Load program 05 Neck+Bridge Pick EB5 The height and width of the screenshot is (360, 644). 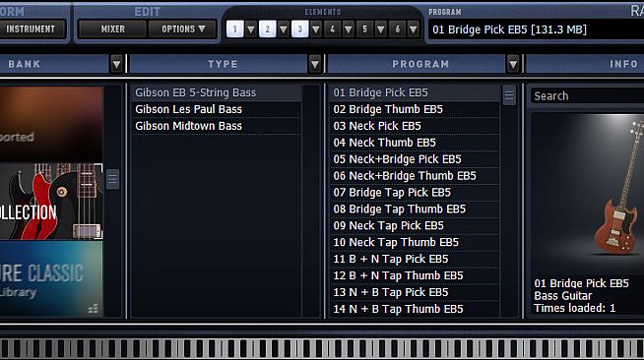pos(415,159)
